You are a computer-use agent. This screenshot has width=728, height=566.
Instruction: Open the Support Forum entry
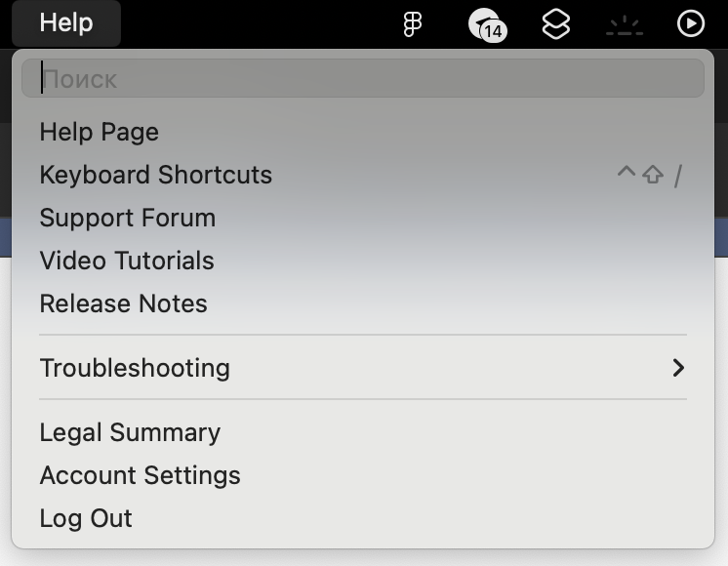click(363, 218)
